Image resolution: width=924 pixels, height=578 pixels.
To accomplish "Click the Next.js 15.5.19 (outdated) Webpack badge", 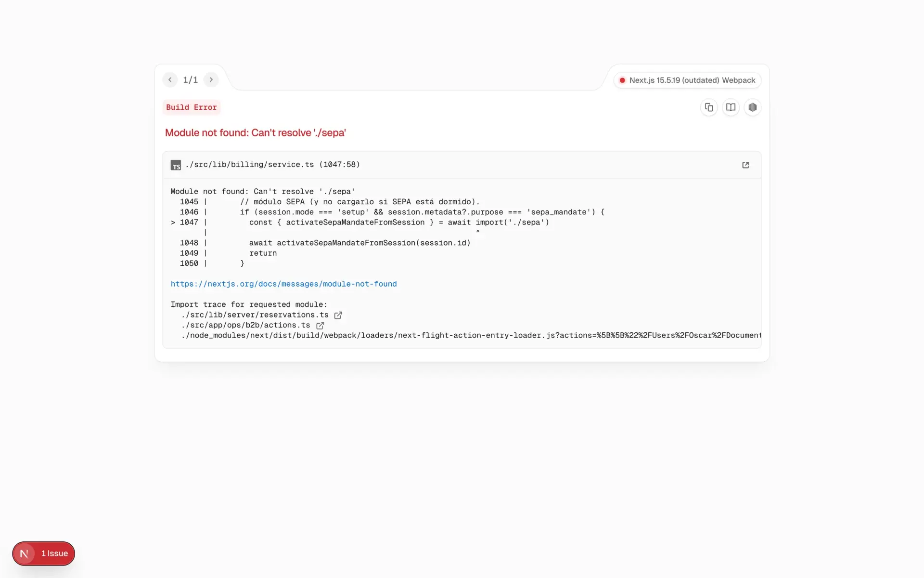I will (x=687, y=80).
